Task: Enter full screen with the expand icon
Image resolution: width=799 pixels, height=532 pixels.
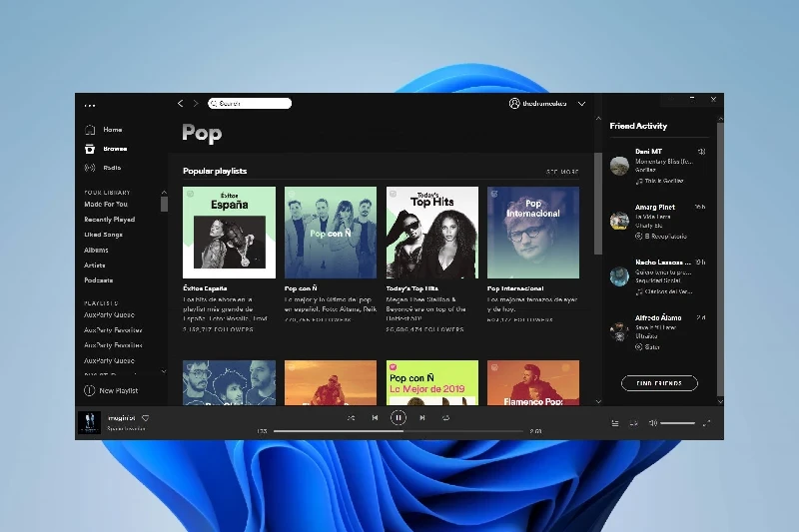Action: 707,423
